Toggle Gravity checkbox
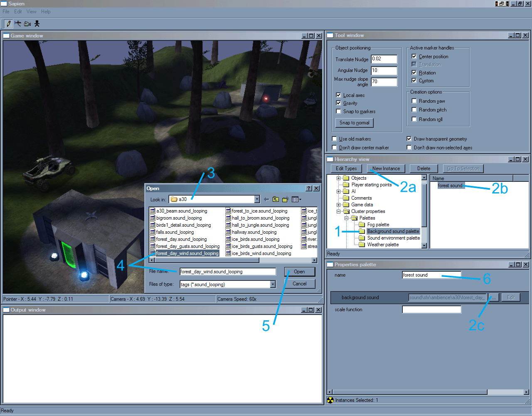 click(338, 103)
